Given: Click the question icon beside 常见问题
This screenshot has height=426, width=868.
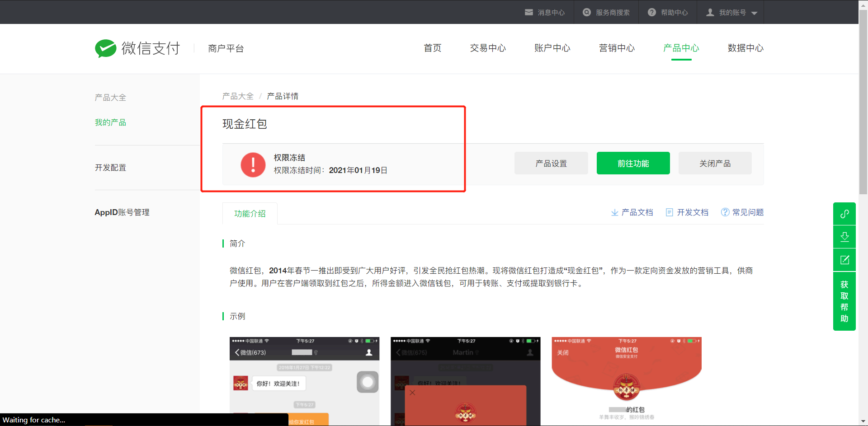Looking at the screenshot, I should 725,212.
